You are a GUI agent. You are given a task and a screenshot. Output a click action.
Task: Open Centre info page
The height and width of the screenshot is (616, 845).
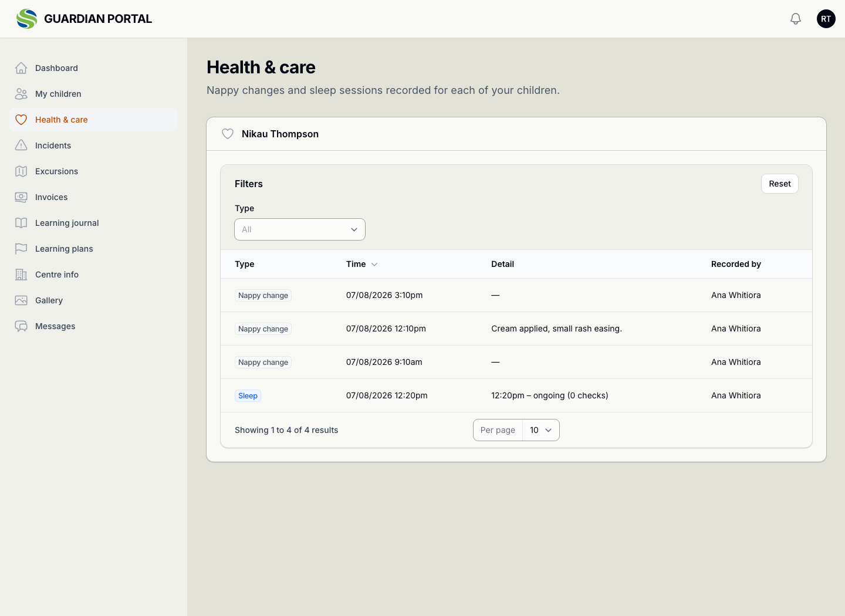93,275
